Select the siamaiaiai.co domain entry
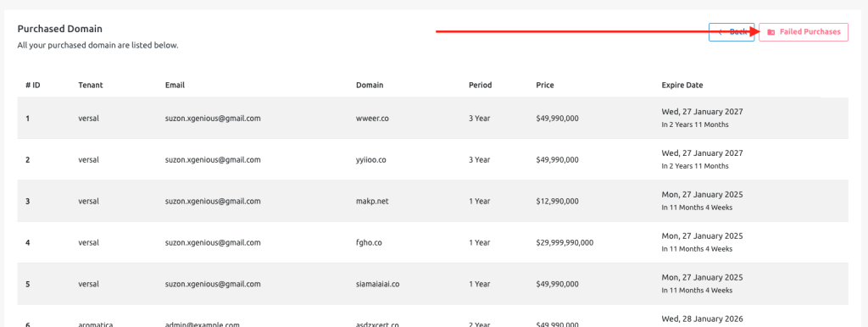The width and height of the screenshot is (868, 327). tap(377, 284)
